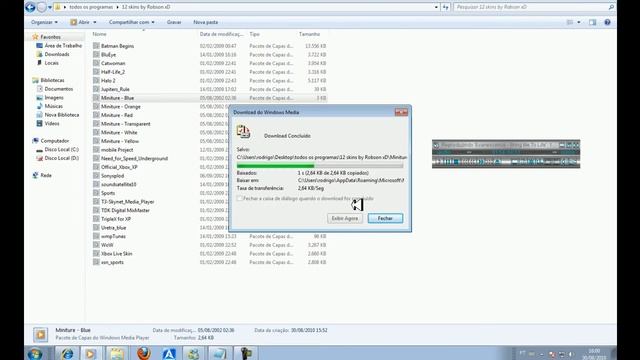
Task: Launch Internet Explorer from taskbar
Action: pos(67,353)
